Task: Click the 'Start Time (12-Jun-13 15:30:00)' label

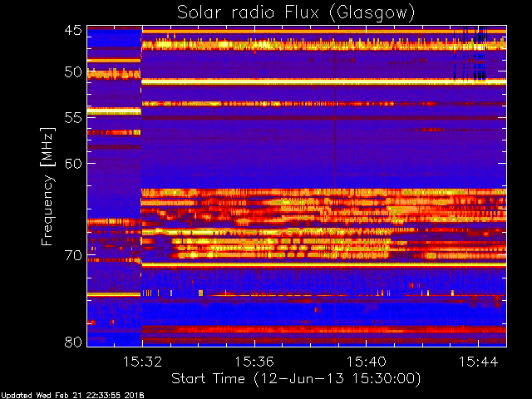Action: pos(296,379)
